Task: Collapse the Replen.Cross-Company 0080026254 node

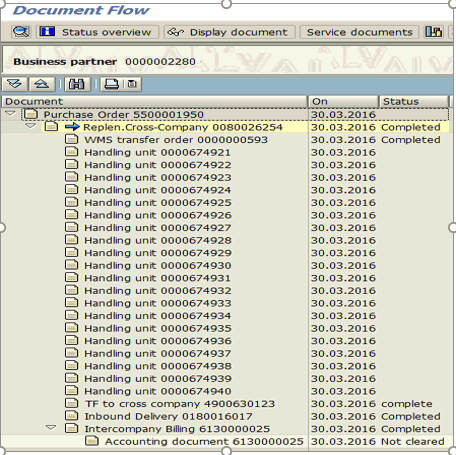Action: 30,126
